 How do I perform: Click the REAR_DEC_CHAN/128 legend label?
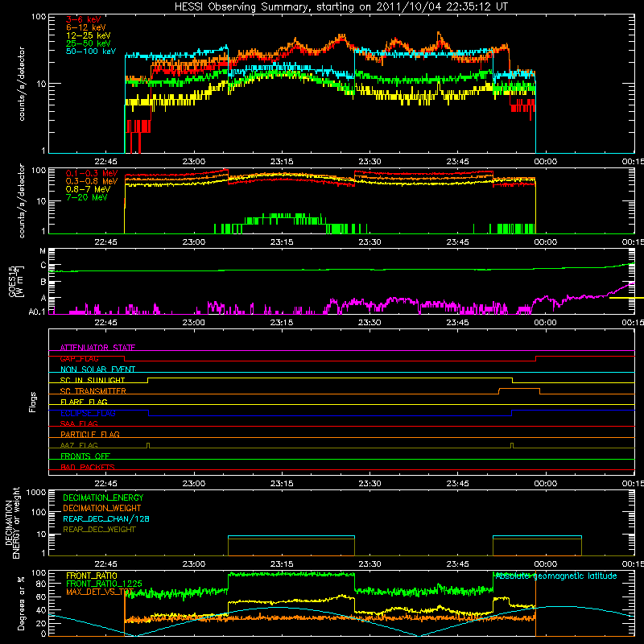click(106, 518)
